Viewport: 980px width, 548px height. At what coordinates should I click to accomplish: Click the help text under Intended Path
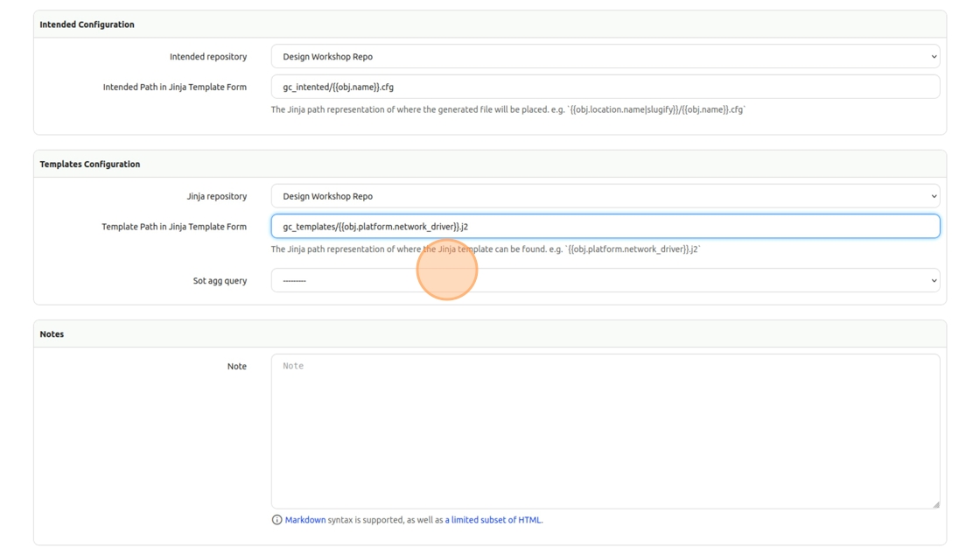pyautogui.click(x=507, y=110)
